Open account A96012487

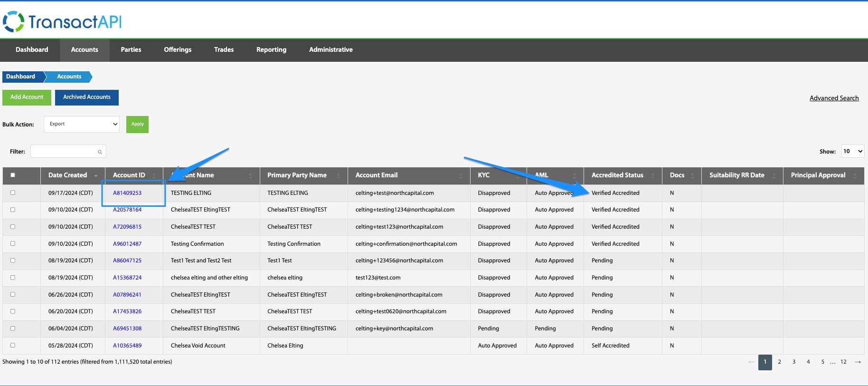[127, 244]
